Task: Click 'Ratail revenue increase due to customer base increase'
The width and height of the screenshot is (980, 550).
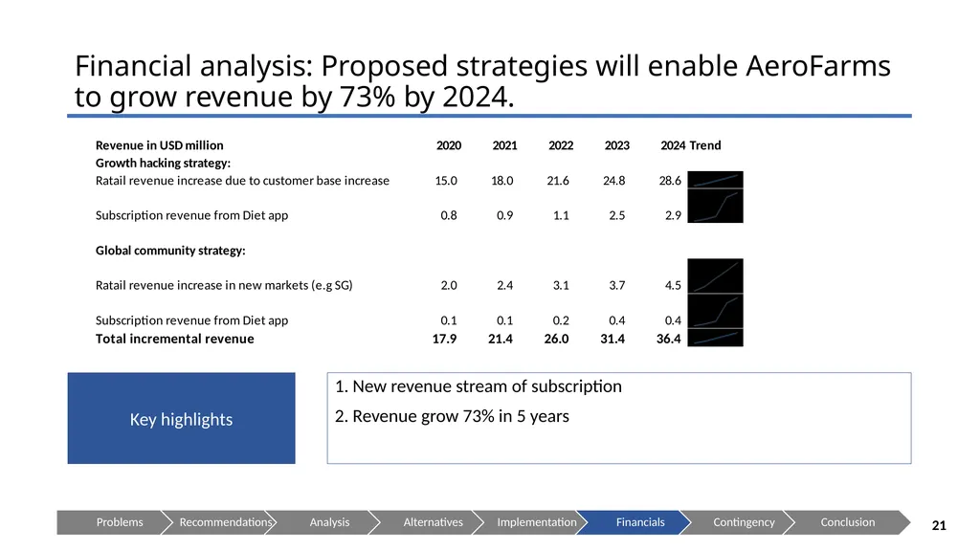Action: [x=242, y=181]
